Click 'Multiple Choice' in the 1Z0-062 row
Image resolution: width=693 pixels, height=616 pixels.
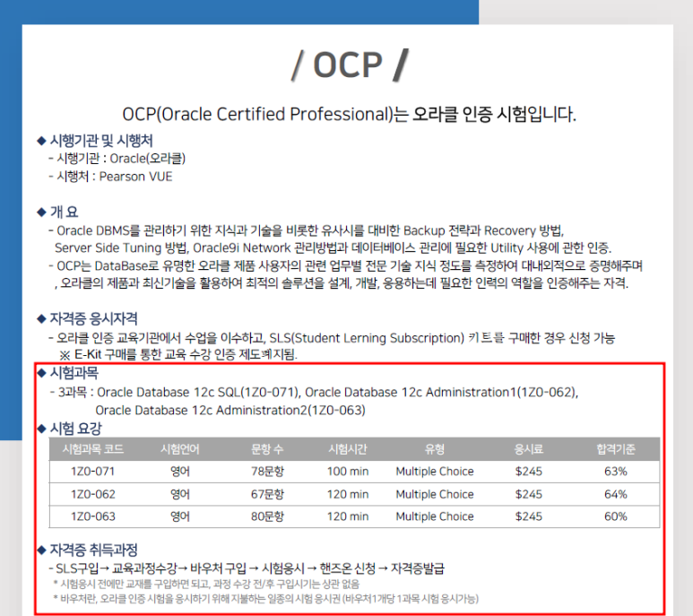tap(435, 494)
